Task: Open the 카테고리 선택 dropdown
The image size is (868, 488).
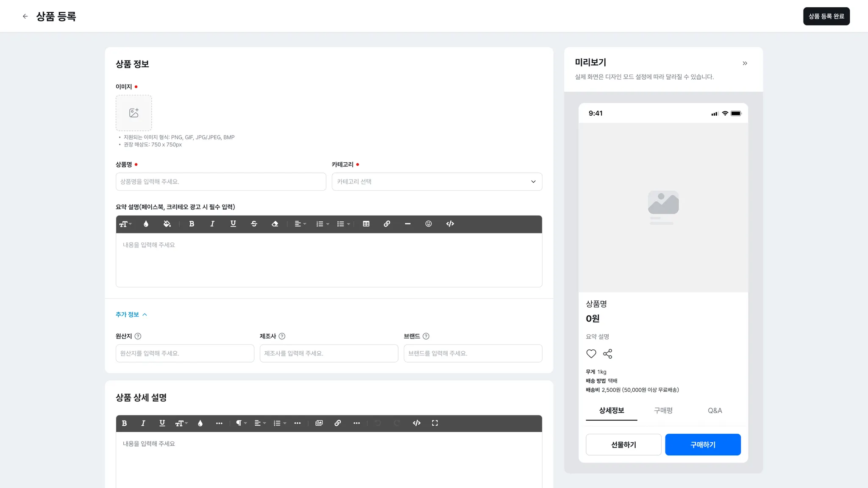Action: coord(437,181)
